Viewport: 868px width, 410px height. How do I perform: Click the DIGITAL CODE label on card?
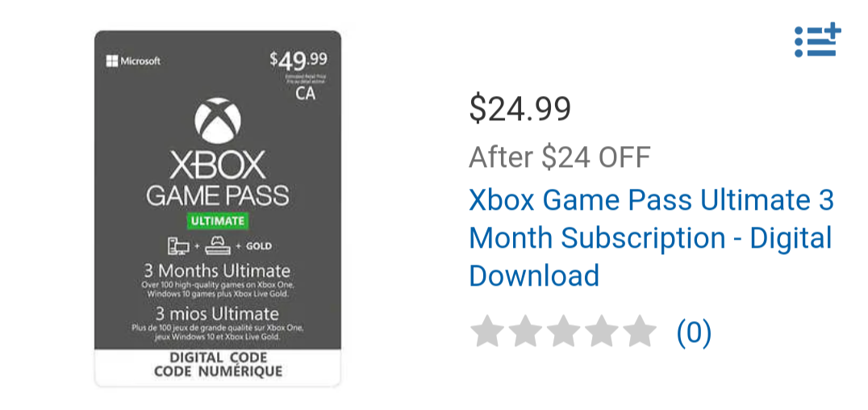218,358
